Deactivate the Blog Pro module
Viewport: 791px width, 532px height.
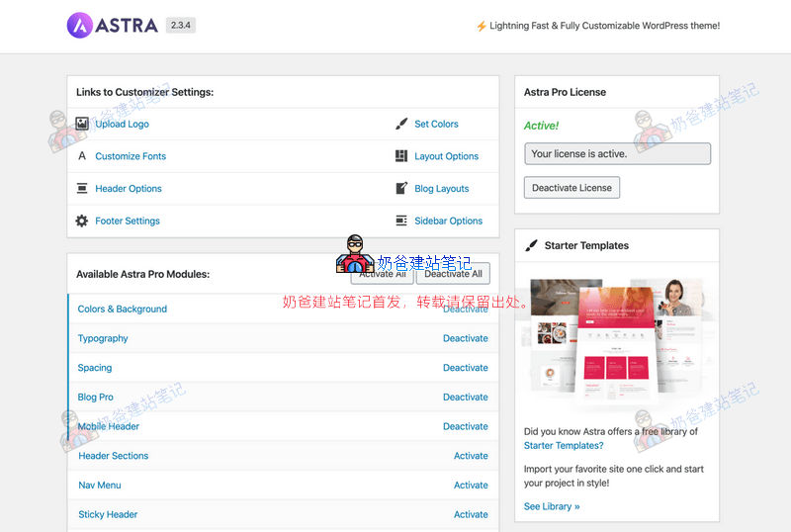click(465, 398)
